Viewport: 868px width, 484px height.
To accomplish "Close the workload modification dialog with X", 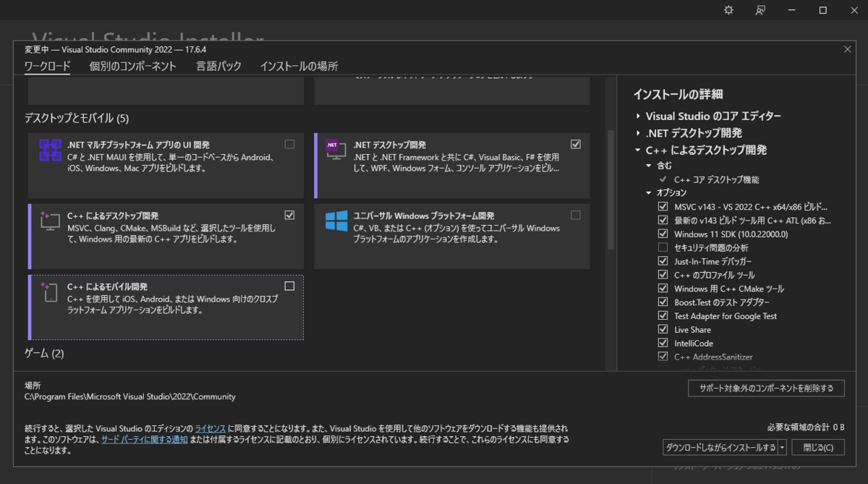I will pos(848,49).
